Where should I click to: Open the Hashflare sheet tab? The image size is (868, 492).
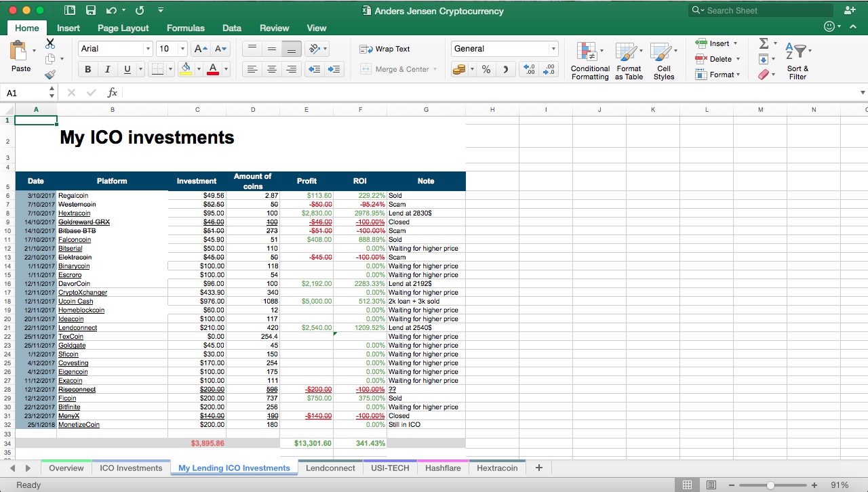443,468
